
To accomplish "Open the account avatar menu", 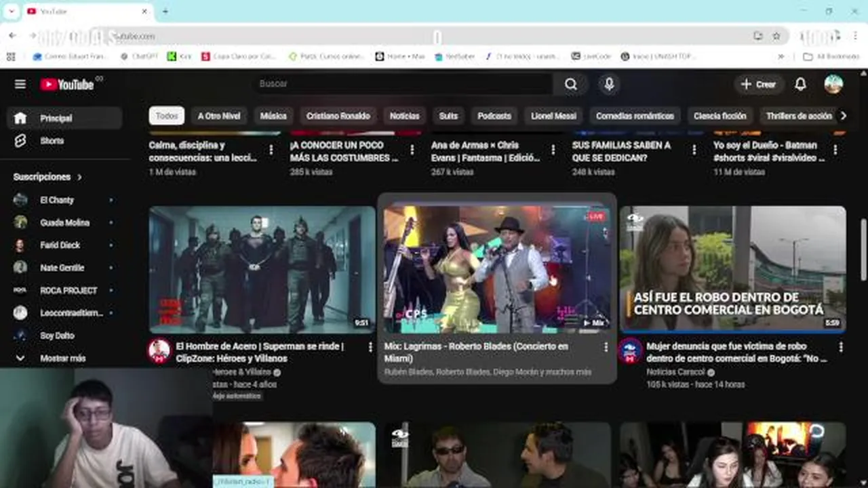I will tap(833, 84).
